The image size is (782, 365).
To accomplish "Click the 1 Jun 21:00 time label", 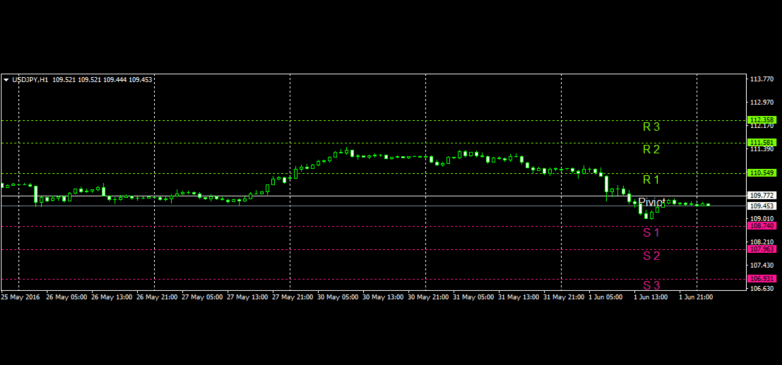I will tap(697, 297).
